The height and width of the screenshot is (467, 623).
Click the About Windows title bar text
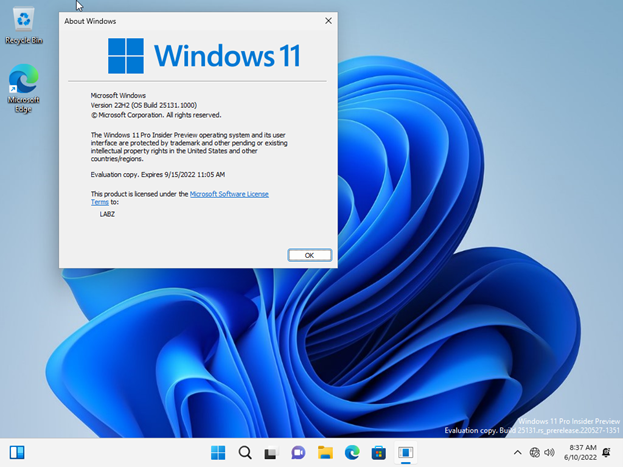click(x=90, y=21)
